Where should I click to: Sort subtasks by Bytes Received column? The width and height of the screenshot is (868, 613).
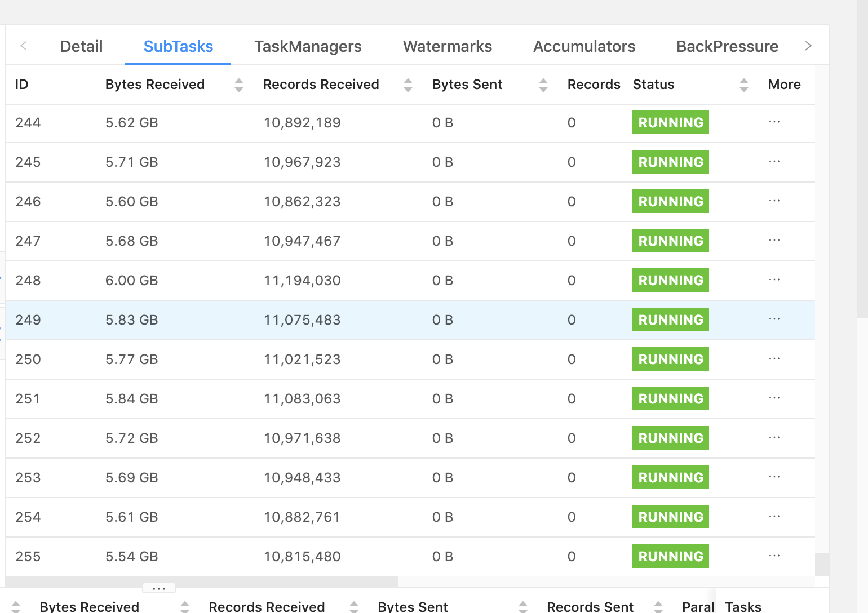pos(238,85)
